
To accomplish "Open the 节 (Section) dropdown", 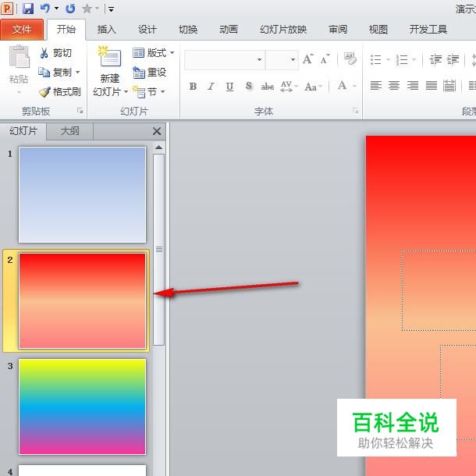I will click(149, 91).
